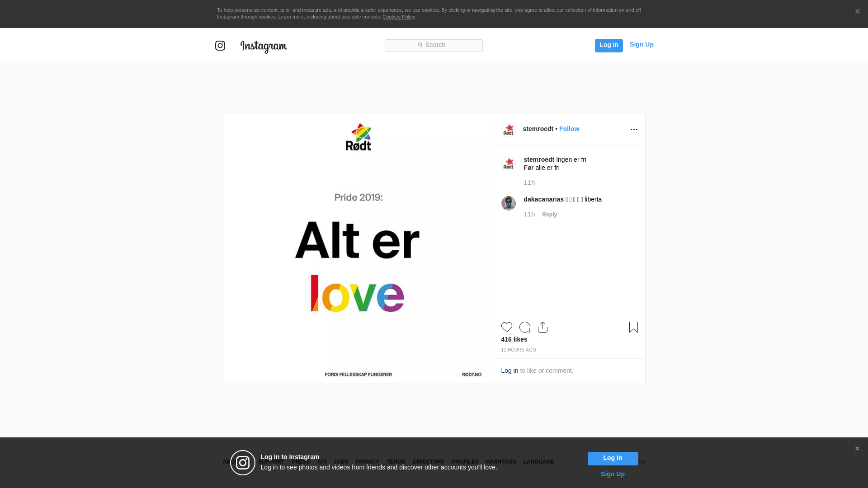This screenshot has width=868, height=488.
Task: Open the Cookies Policy link
Action: pyautogui.click(x=398, y=17)
